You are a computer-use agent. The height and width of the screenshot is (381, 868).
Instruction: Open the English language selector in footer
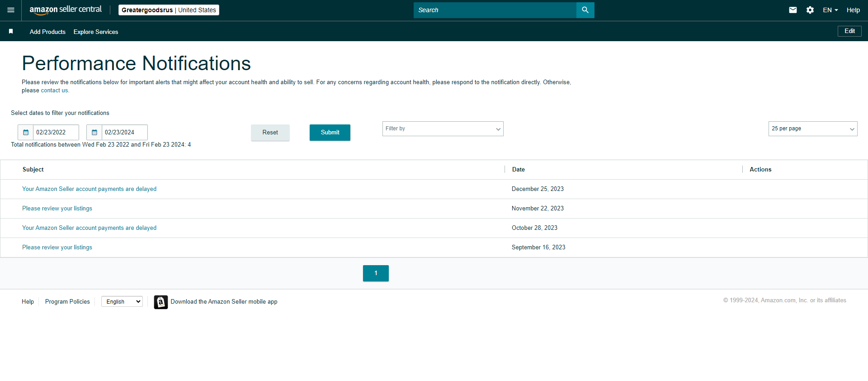[122, 302]
